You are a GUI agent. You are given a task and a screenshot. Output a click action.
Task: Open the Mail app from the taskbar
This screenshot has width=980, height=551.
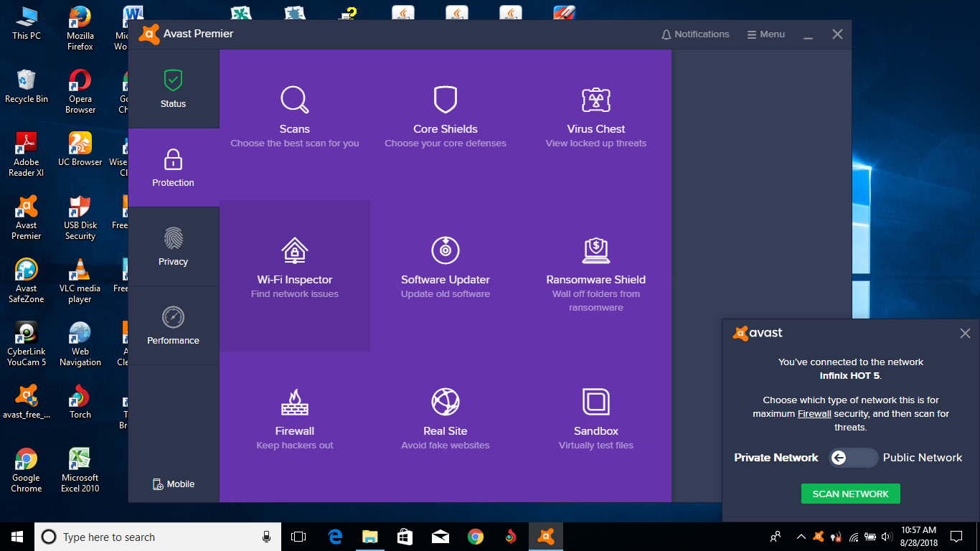[440, 537]
